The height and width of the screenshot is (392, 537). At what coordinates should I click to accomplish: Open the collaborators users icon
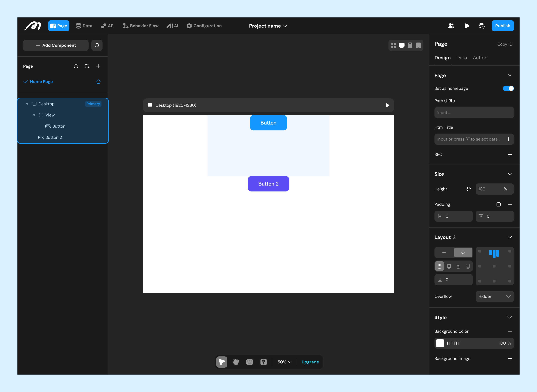click(451, 26)
